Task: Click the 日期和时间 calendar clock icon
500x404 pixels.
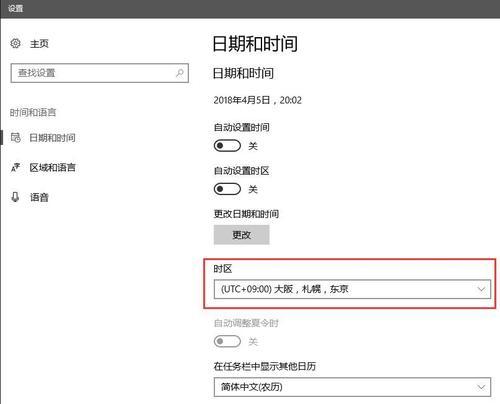Action: click(16, 137)
